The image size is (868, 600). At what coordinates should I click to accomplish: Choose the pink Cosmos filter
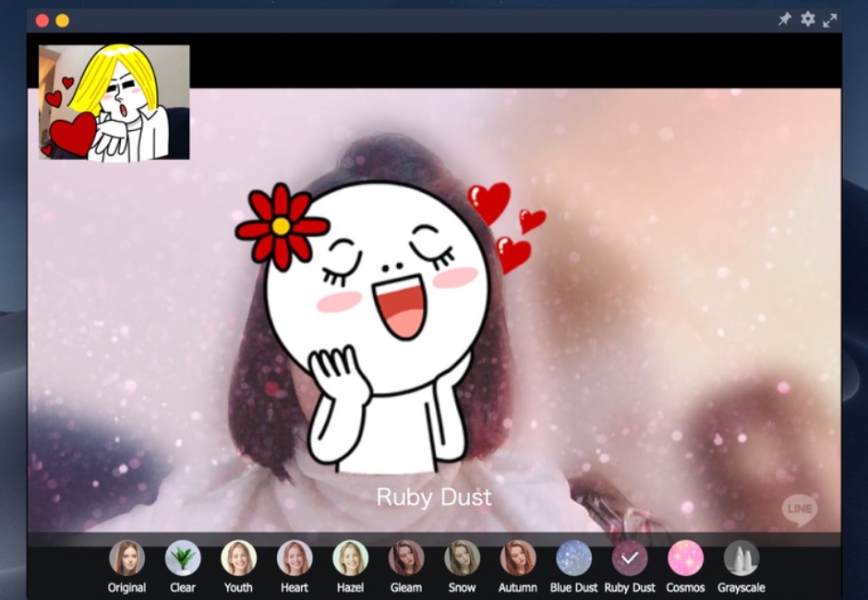685,558
